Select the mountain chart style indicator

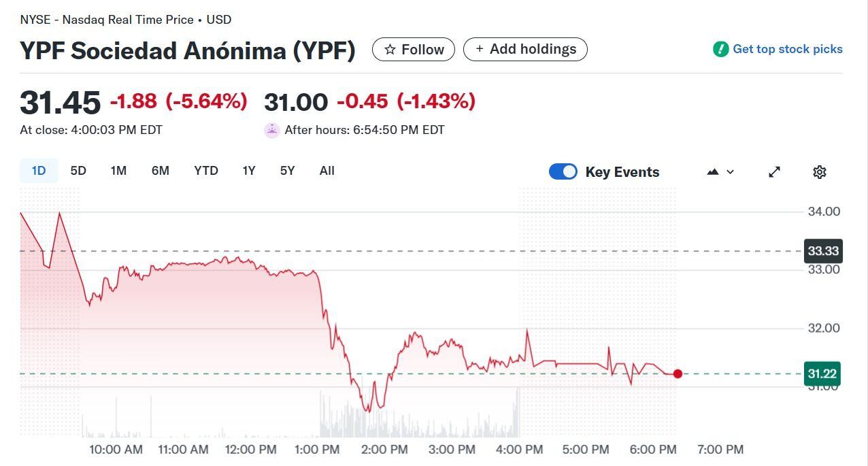tap(713, 172)
